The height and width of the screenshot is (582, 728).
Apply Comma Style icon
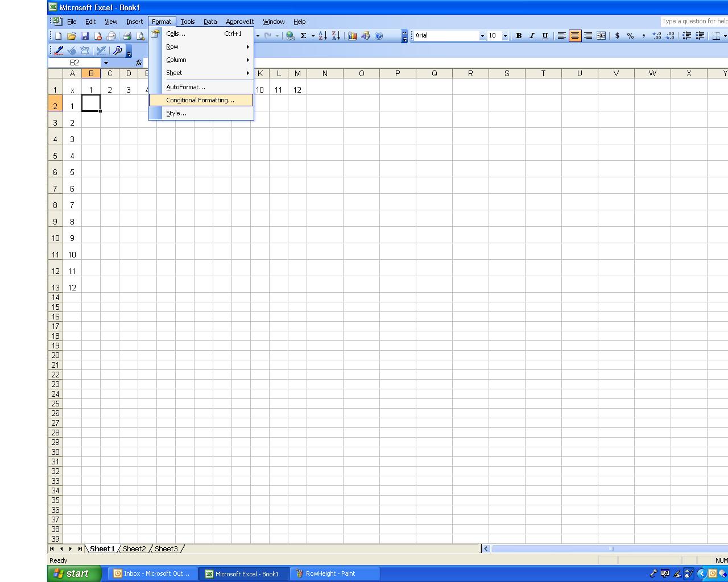tap(643, 36)
